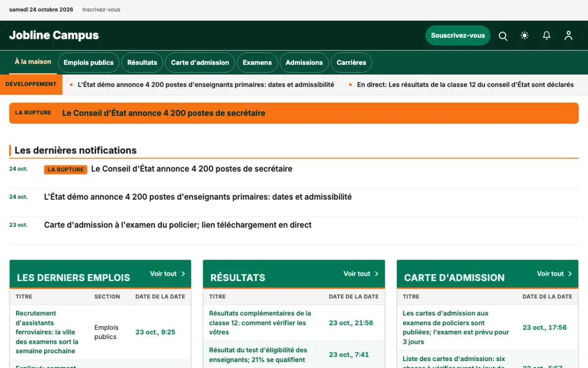Click date text 23 oct., 9:25
Viewport: 588px width, 368px height.
[x=155, y=332]
